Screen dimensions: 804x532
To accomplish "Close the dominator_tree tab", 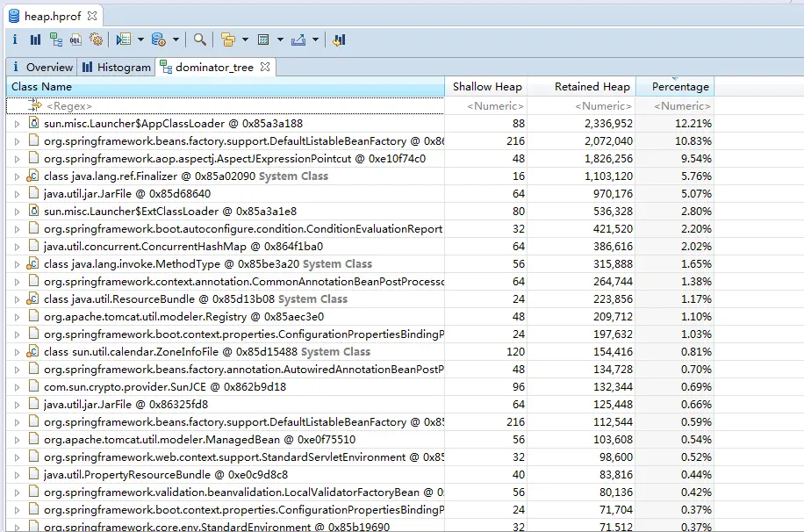I will click(265, 67).
